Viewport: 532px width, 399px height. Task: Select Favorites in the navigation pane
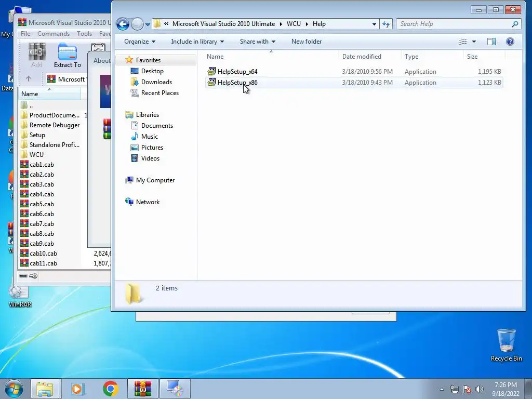pos(148,60)
